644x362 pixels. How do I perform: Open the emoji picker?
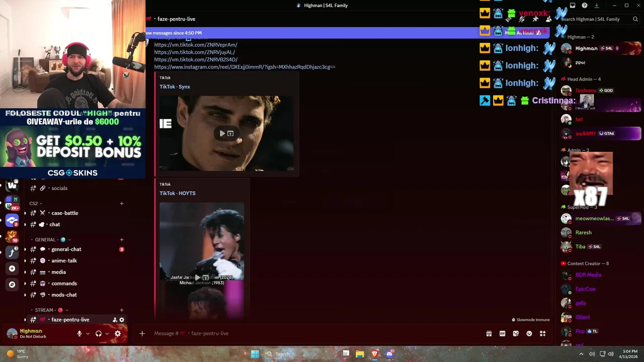coord(529,333)
